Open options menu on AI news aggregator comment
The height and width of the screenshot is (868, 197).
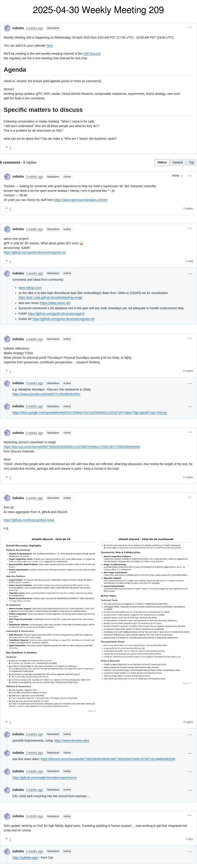(x=190, y=497)
